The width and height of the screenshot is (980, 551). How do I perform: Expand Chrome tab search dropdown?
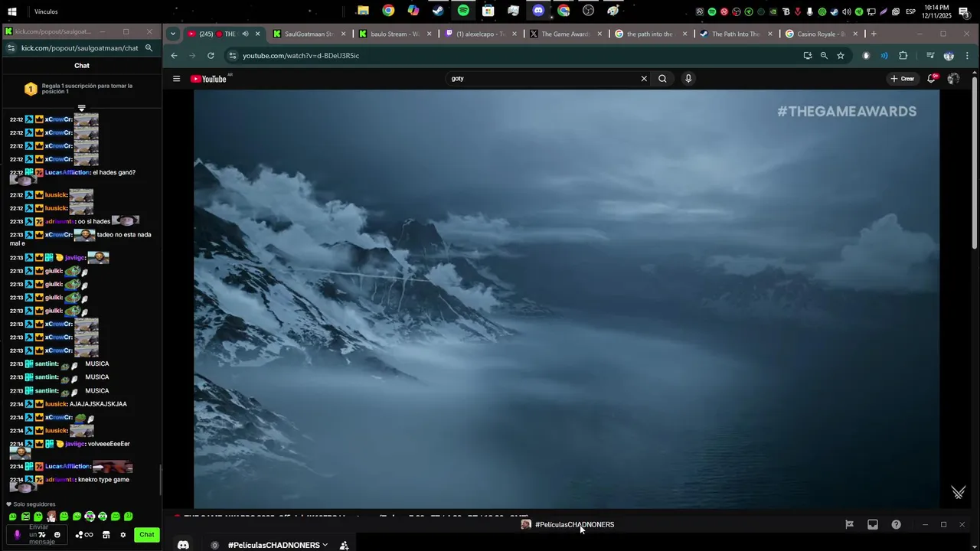(173, 34)
